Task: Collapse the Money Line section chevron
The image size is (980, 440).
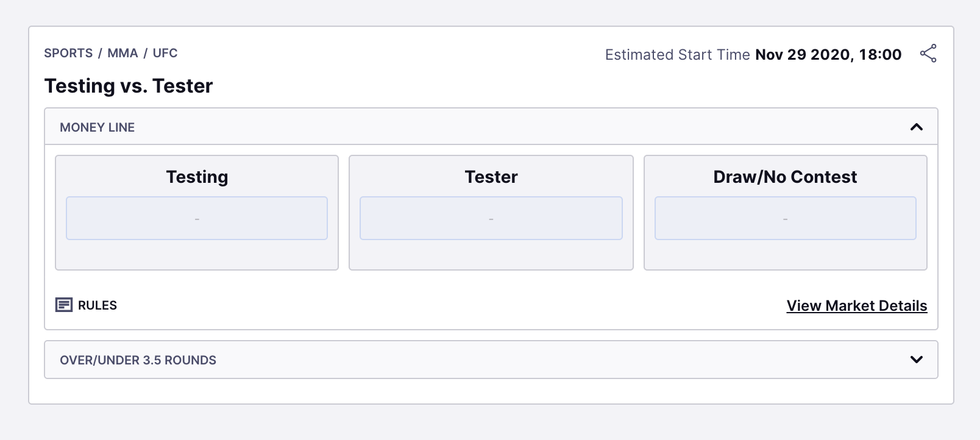Action: (916, 127)
